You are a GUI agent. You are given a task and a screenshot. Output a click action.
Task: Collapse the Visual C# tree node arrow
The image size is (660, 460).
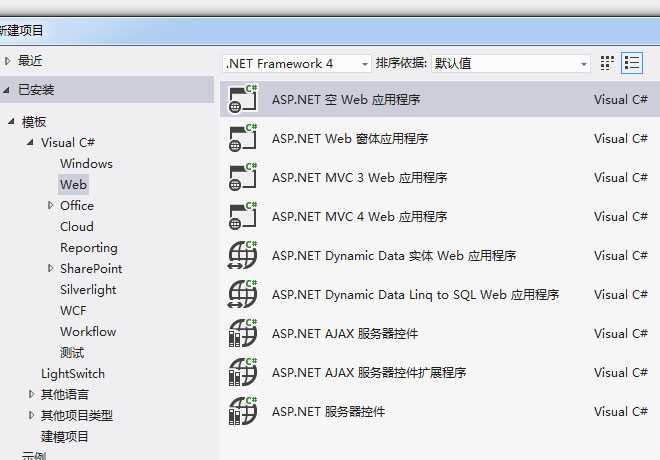point(30,142)
